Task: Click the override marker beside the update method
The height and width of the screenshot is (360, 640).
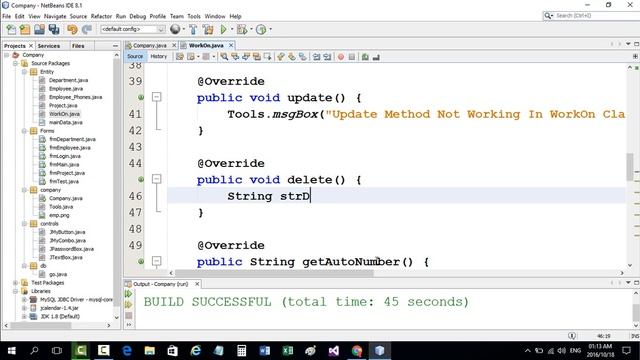Action: click(141, 97)
